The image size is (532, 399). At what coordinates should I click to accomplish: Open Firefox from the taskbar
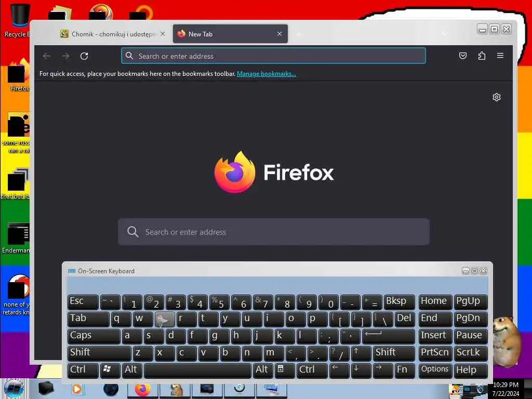[142, 390]
